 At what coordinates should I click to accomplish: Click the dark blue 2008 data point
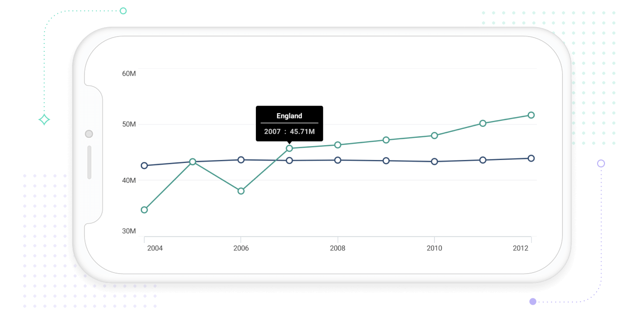(x=337, y=160)
